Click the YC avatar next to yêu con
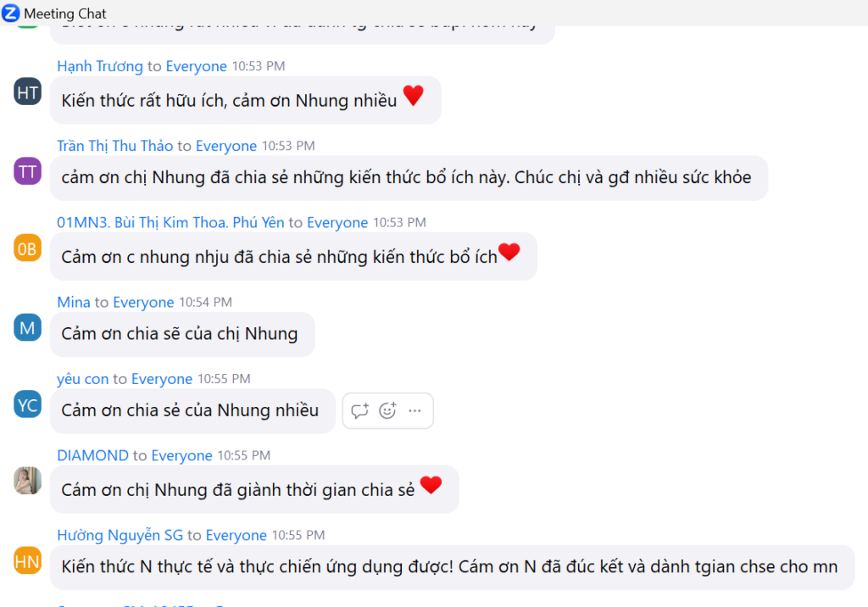 click(28, 404)
